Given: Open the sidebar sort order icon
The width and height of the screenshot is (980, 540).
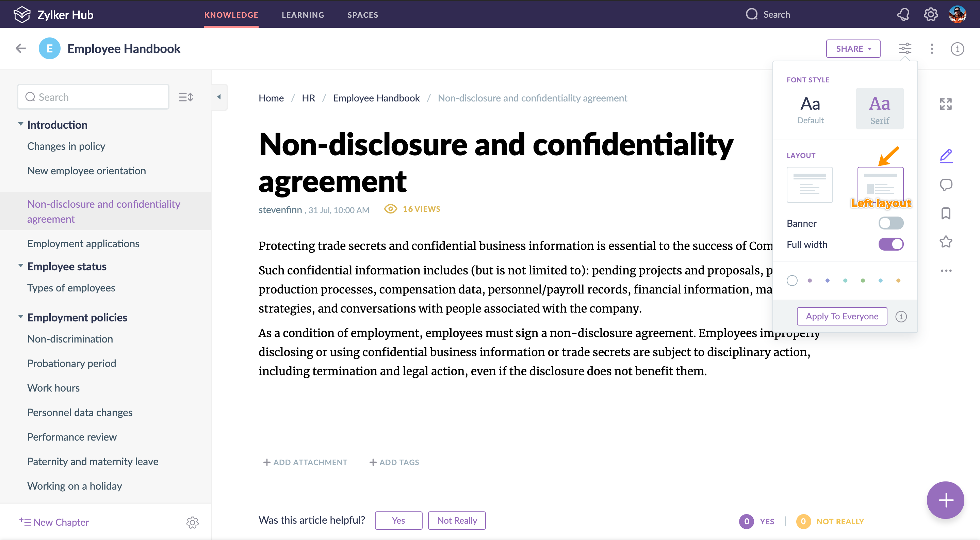Looking at the screenshot, I should click(x=186, y=97).
